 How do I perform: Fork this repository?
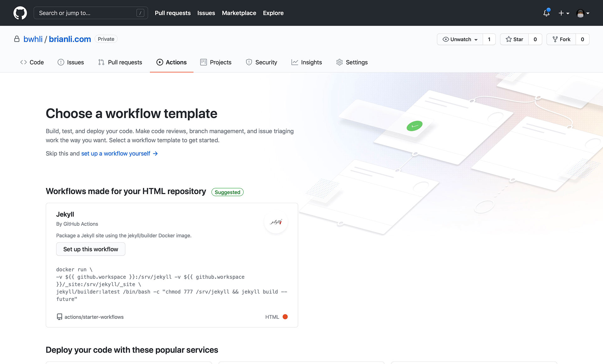[x=561, y=39]
